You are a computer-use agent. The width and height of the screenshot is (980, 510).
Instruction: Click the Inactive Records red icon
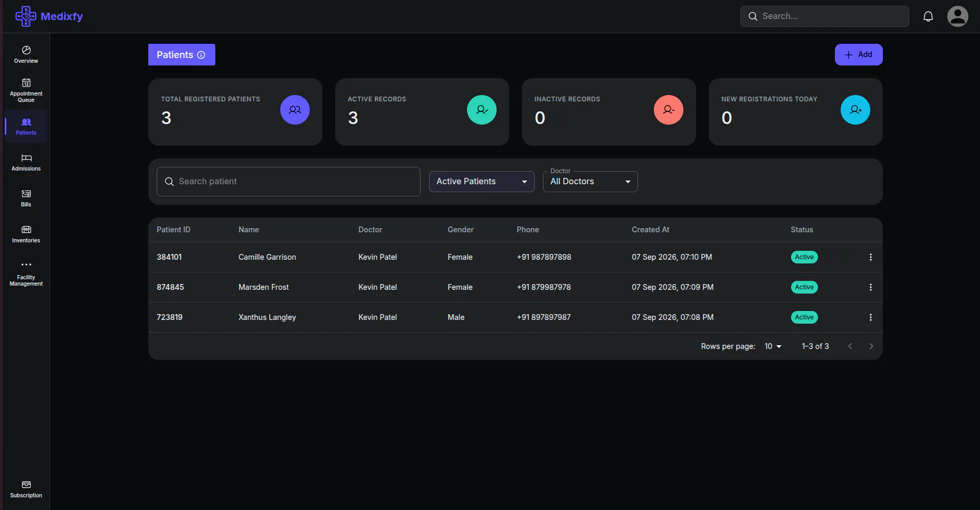coord(669,110)
